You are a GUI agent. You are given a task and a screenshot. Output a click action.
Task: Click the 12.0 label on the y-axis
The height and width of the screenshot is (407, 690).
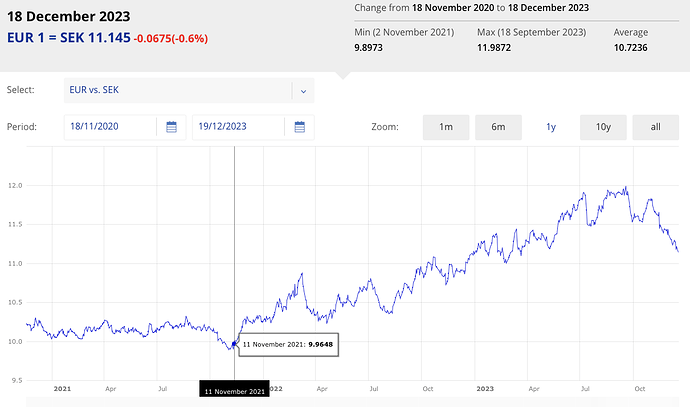[13, 186]
